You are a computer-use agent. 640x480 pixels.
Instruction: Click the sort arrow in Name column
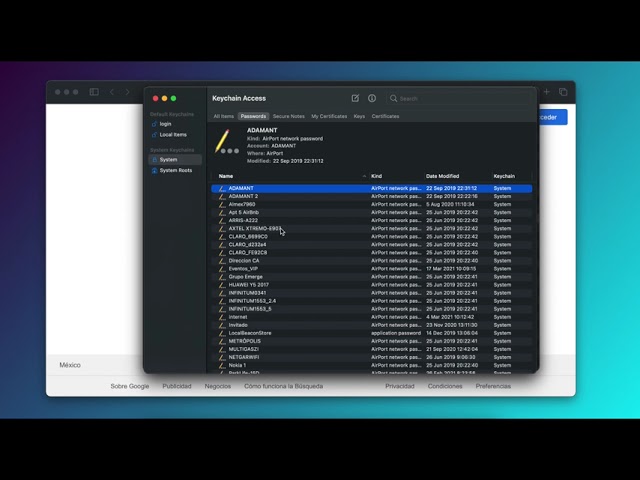(x=364, y=176)
